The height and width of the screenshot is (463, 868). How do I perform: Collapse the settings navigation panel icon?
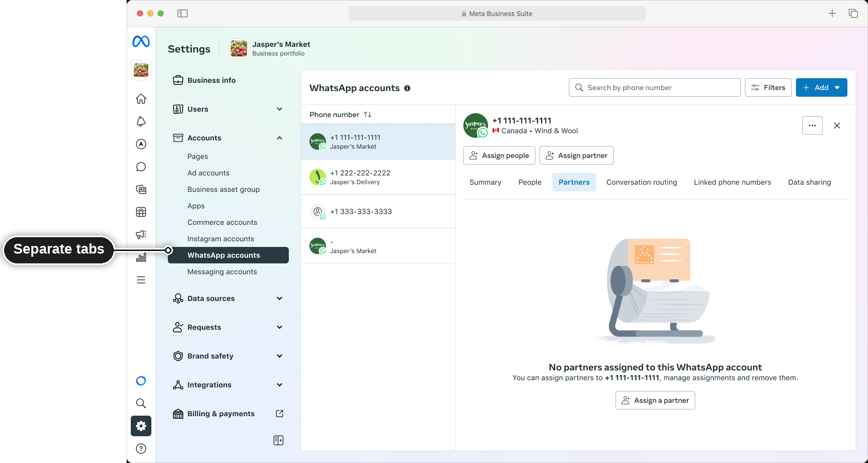pos(279,440)
